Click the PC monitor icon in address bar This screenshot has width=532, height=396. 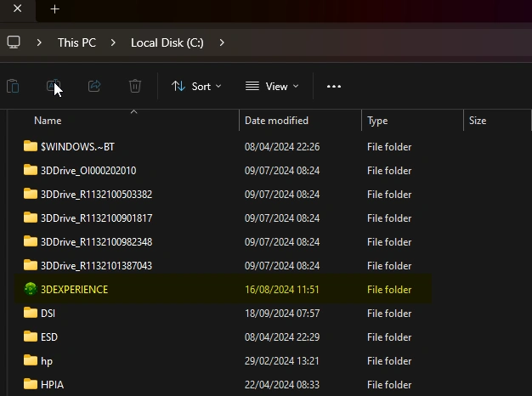click(14, 42)
